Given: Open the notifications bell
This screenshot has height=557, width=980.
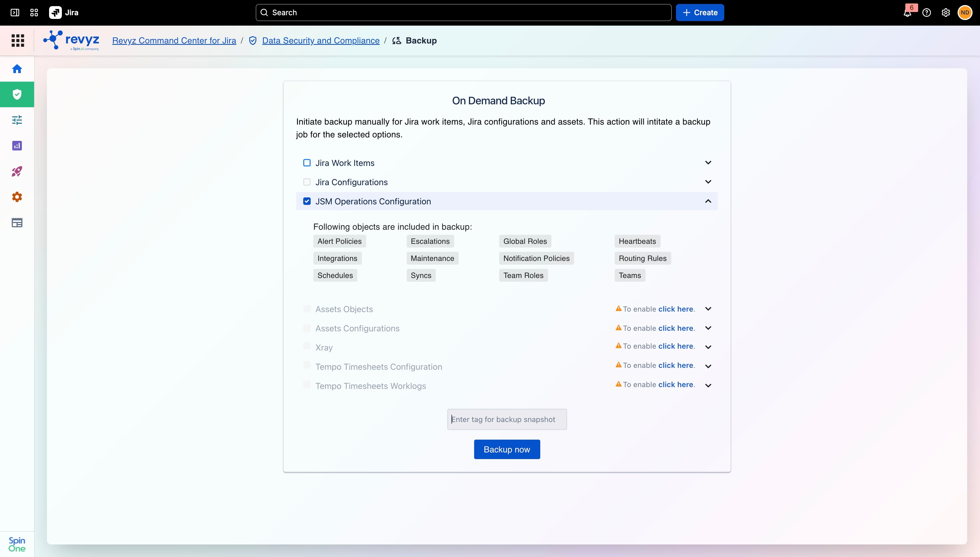Looking at the screenshot, I should pyautogui.click(x=907, y=13).
